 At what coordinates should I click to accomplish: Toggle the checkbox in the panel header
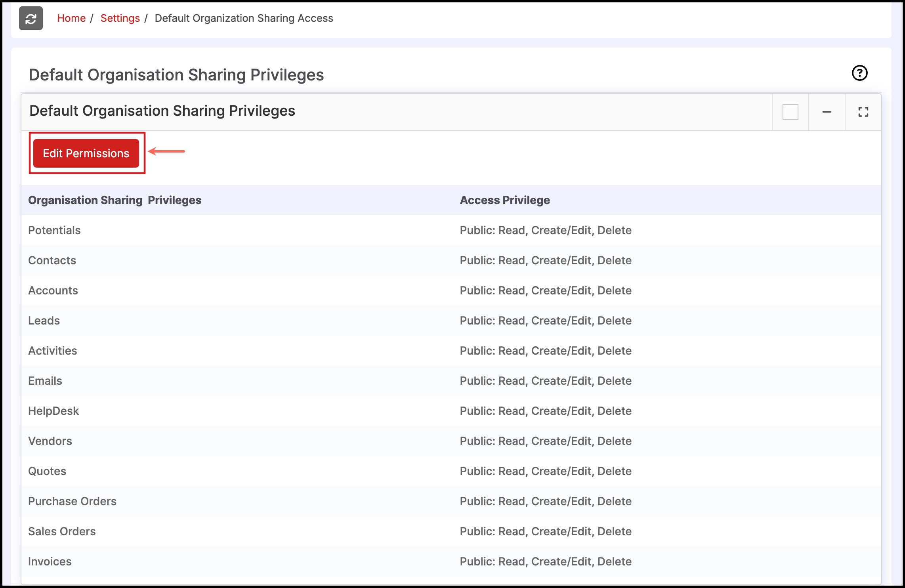click(x=790, y=112)
